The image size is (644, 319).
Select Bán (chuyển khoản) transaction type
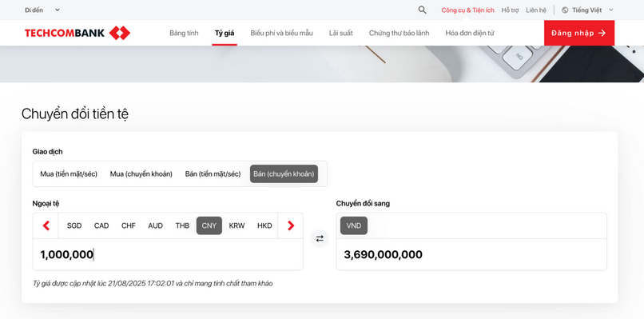click(284, 173)
